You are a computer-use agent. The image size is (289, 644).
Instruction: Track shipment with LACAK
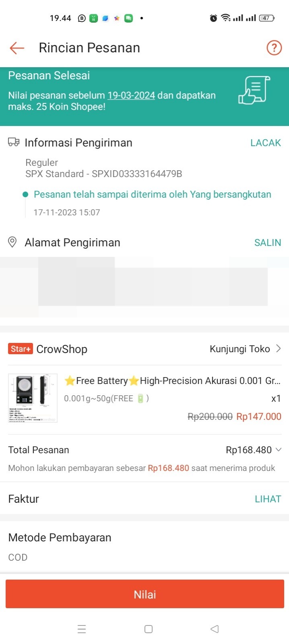(x=265, y=143)
